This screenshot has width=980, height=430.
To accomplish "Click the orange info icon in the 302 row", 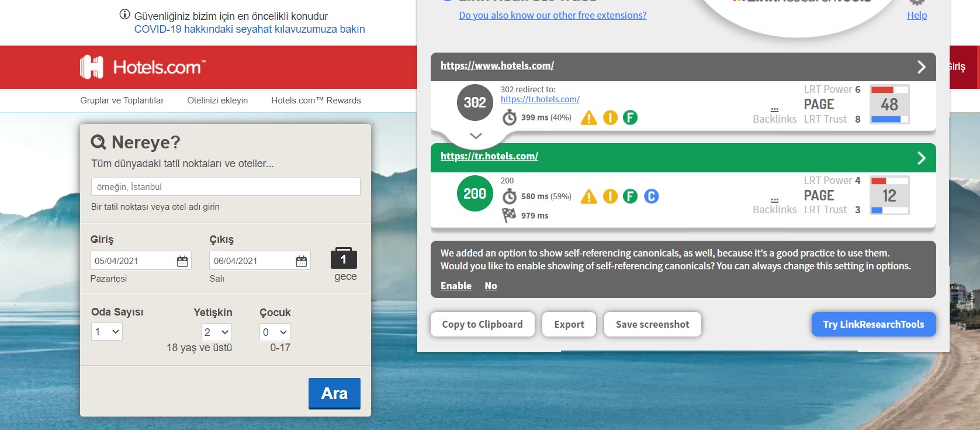I will (610, 117).
